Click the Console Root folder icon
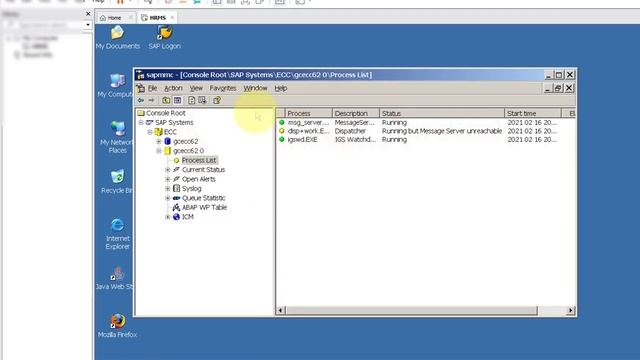The image size is (640, 360). pos(141,113)
